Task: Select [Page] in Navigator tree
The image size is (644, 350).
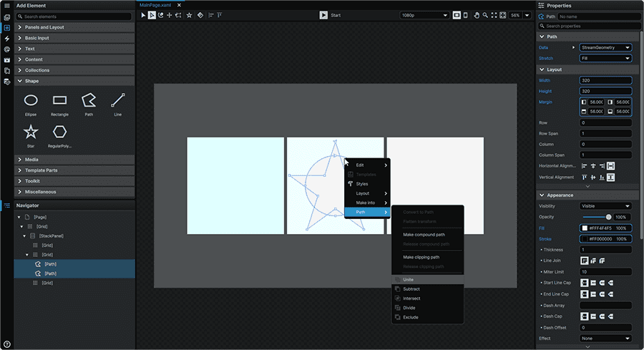Action: pos(40,217)
